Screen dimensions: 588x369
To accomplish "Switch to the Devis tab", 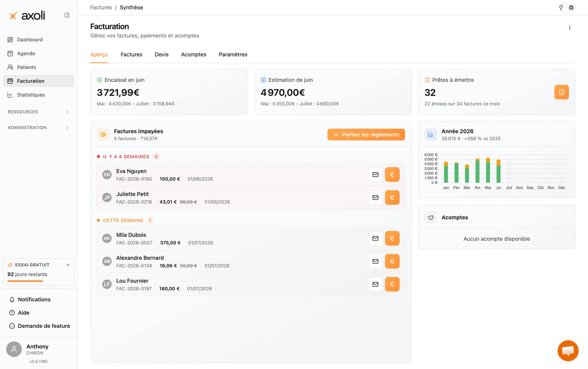I will [162, 54].
